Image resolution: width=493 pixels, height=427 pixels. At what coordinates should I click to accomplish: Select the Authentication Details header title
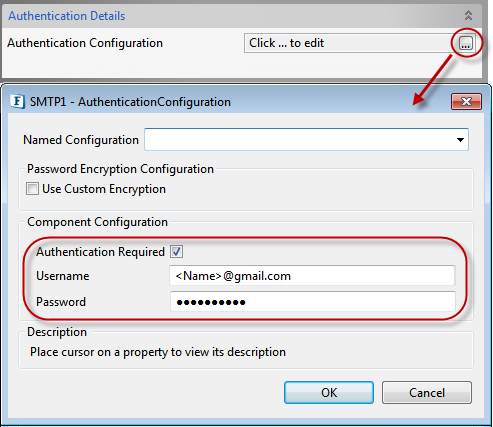[67, 16]
